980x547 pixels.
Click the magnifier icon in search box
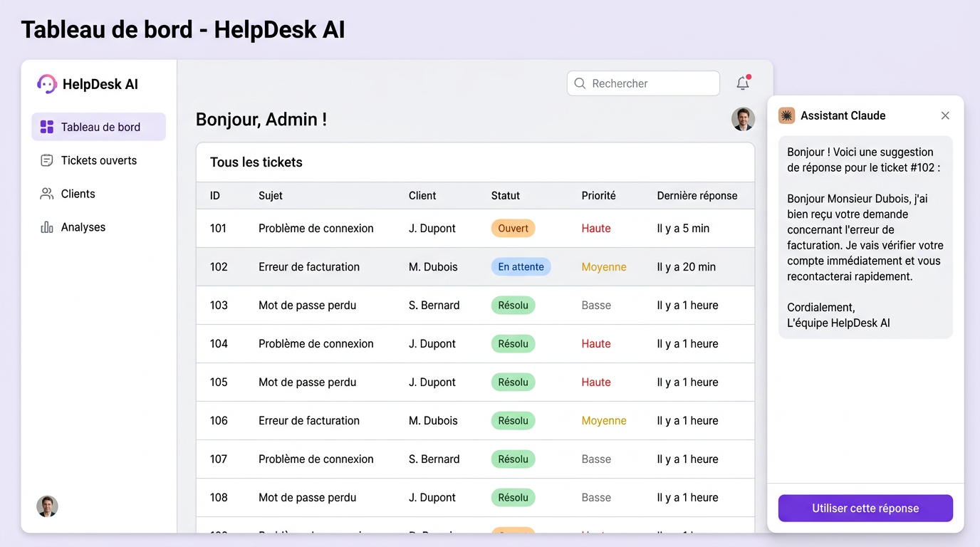click(x=580, y=83)
